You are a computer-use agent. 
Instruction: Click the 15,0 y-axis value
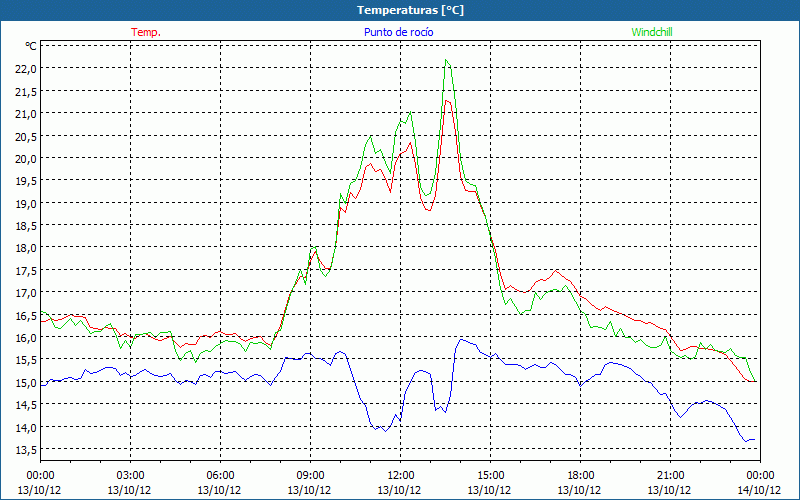pyautogui.click(x=26, y=383)
